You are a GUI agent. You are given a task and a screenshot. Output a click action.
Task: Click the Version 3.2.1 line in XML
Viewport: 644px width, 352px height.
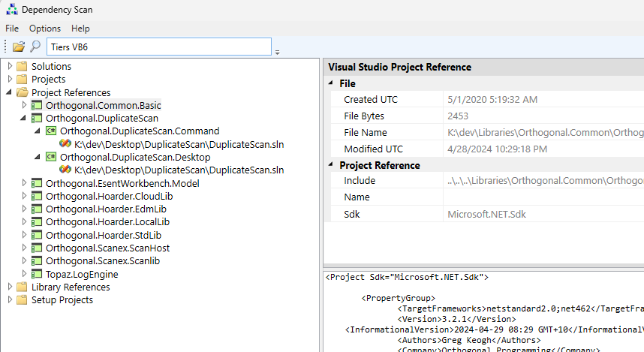pyautogui.click(x=456, y=319)
